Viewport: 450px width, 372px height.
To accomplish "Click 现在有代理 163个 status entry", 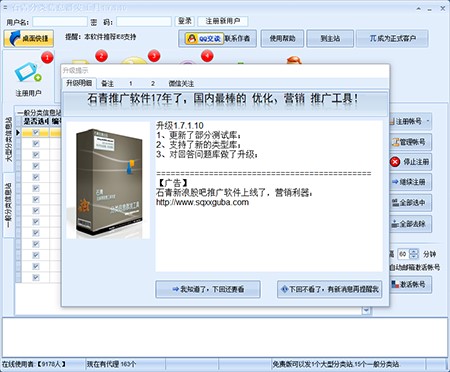I will 111,364.
